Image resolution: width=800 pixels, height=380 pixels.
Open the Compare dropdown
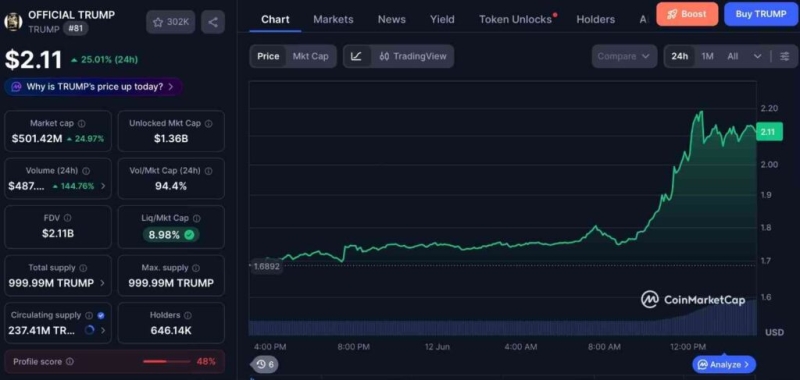pos(624,56)
